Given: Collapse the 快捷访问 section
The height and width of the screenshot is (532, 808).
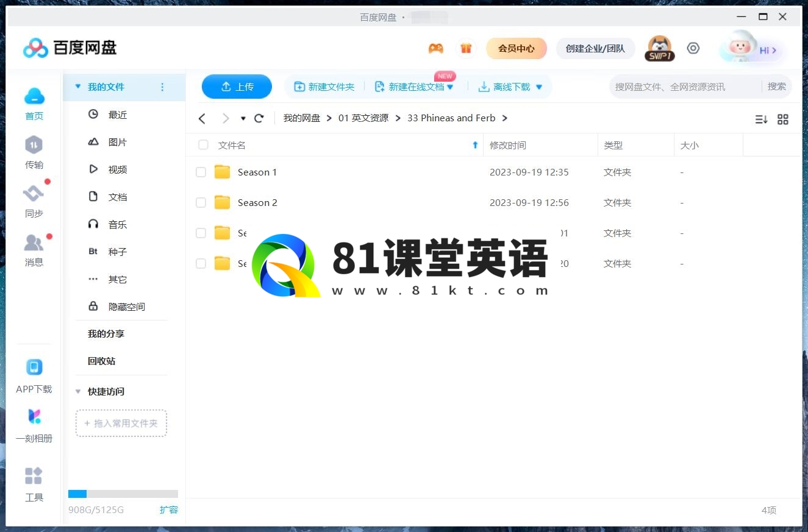Looking at the screenshot, I should [x=77, y=392].
